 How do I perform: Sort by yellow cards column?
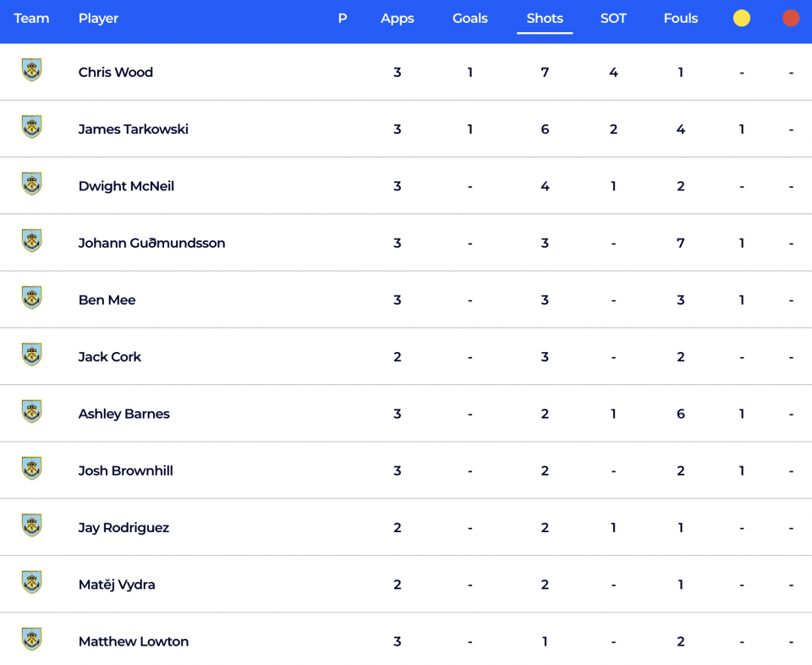(742, 18)
